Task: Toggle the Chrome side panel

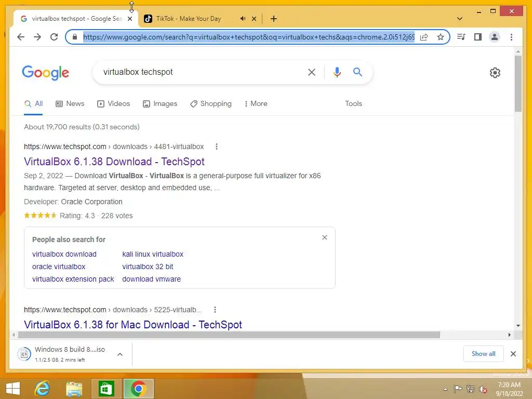Action: click(x=478, y=37)
